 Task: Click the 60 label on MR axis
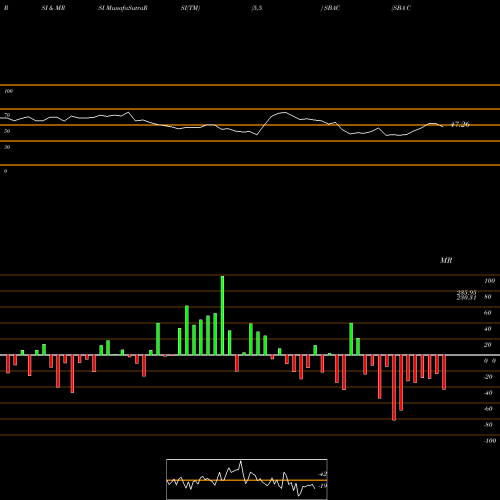coord(488,313)
